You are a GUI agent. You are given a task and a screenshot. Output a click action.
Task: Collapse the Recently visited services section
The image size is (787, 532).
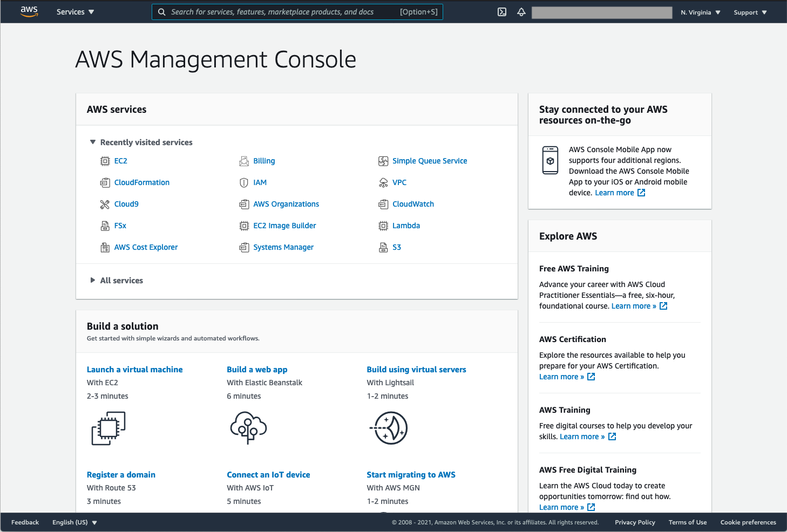pyautogui.click(x=141, y=142)
